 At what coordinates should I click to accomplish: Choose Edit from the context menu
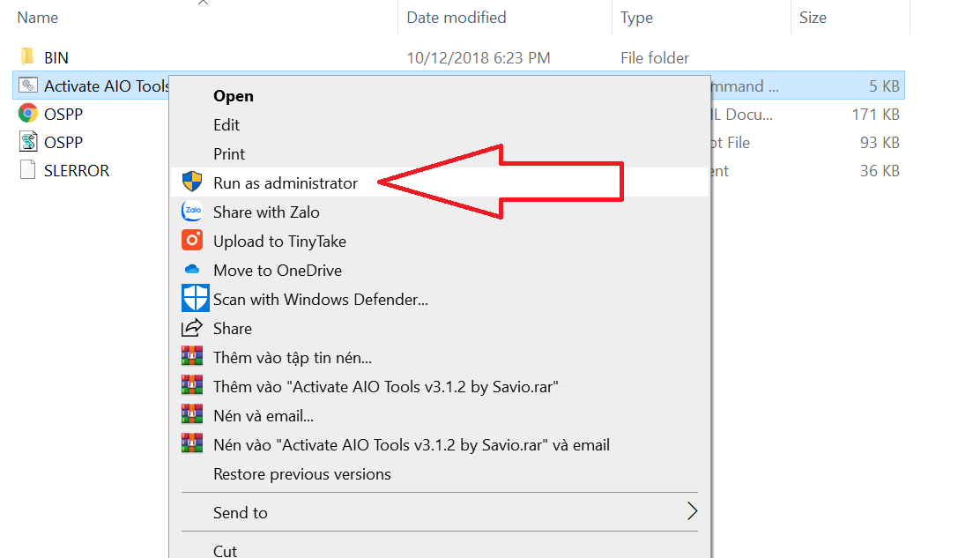tap(226, 124)
